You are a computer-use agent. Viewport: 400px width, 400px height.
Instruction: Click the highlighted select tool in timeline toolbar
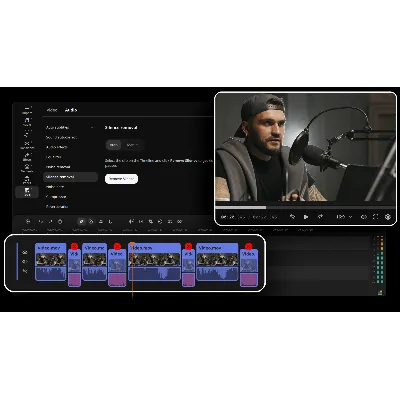pyautogui.click(x=82, y=221)
